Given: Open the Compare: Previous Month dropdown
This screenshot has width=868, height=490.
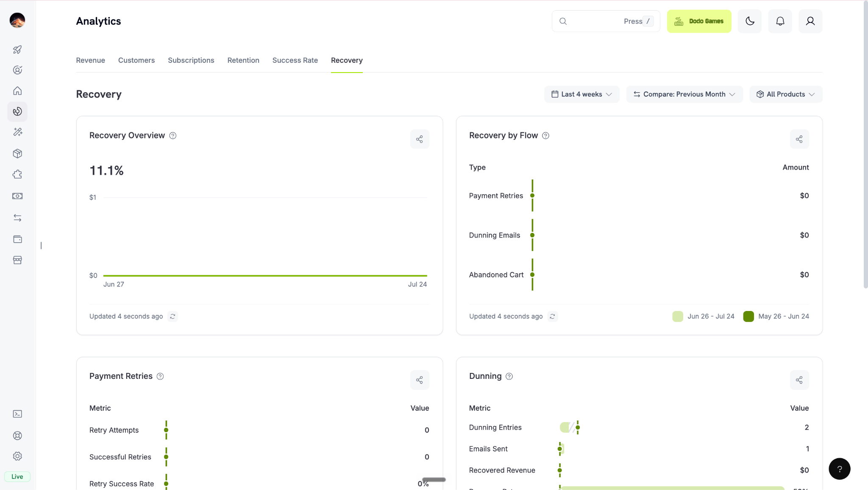Looking at the screenshot, I should click(684, 94).
